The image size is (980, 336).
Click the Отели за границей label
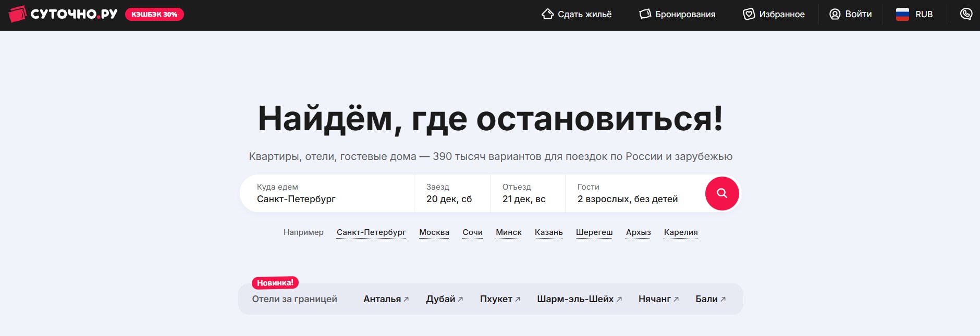[x=295, y=299]
